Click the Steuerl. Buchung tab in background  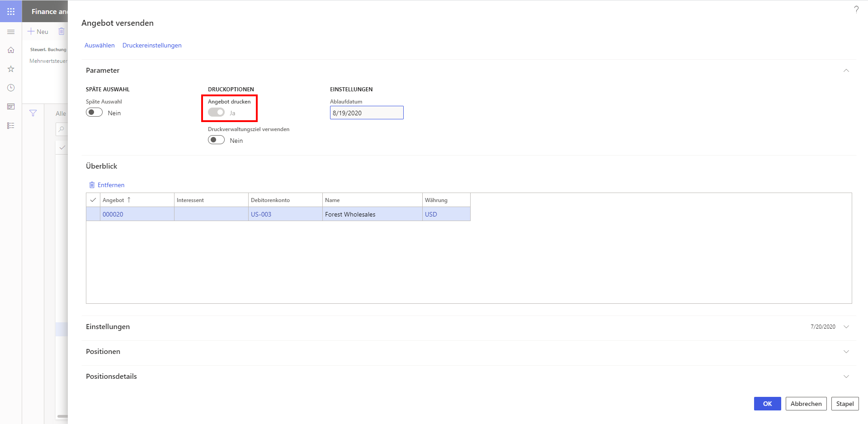tap(48, 50)
